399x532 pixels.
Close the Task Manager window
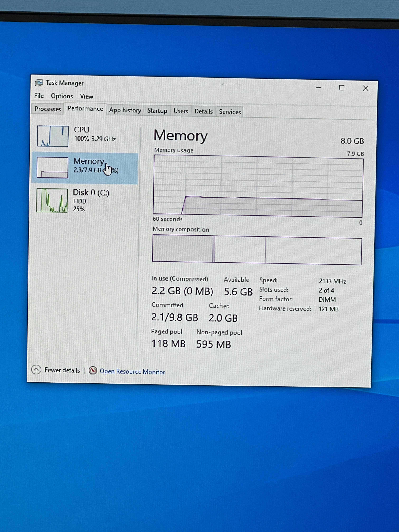point(366,88)
